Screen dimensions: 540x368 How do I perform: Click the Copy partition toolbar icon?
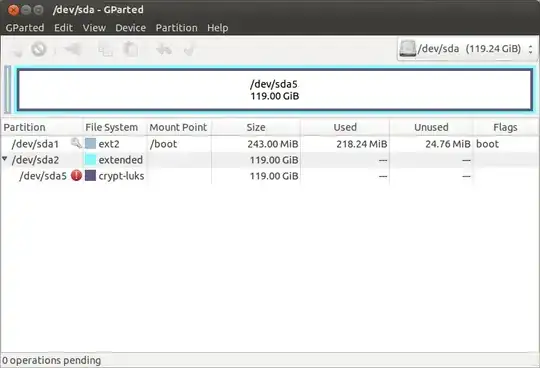[106, 50]
